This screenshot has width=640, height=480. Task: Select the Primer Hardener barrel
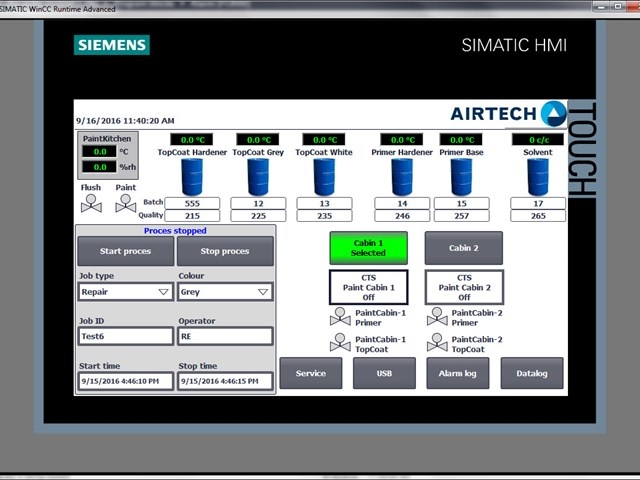click(402, 177)
